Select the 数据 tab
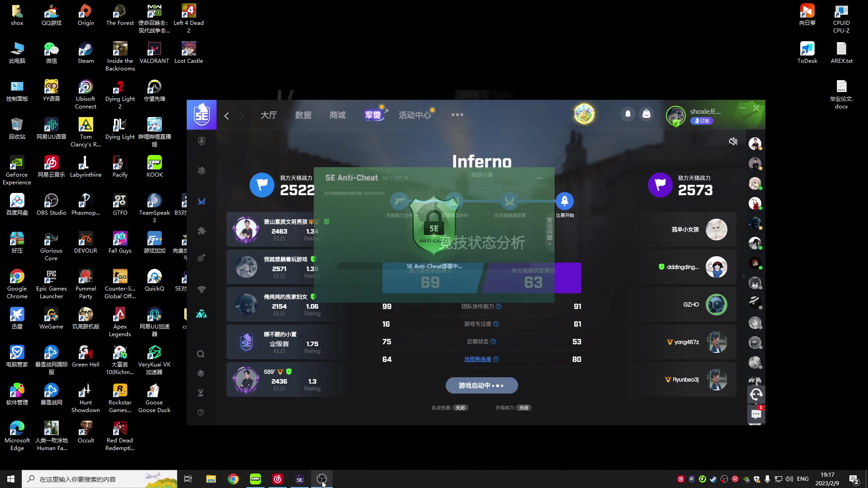Image resolution: width=868 pixels, height=488 pixels. click(303, 114)
